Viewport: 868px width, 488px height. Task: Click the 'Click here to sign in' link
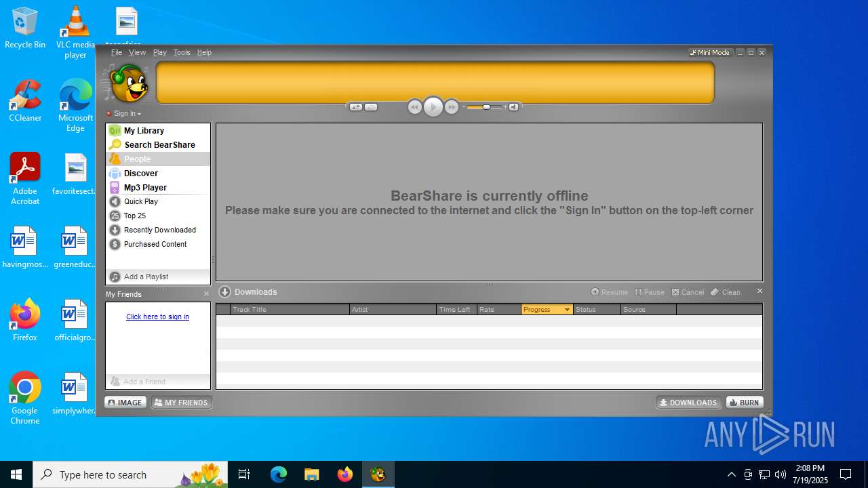[157, 317]
